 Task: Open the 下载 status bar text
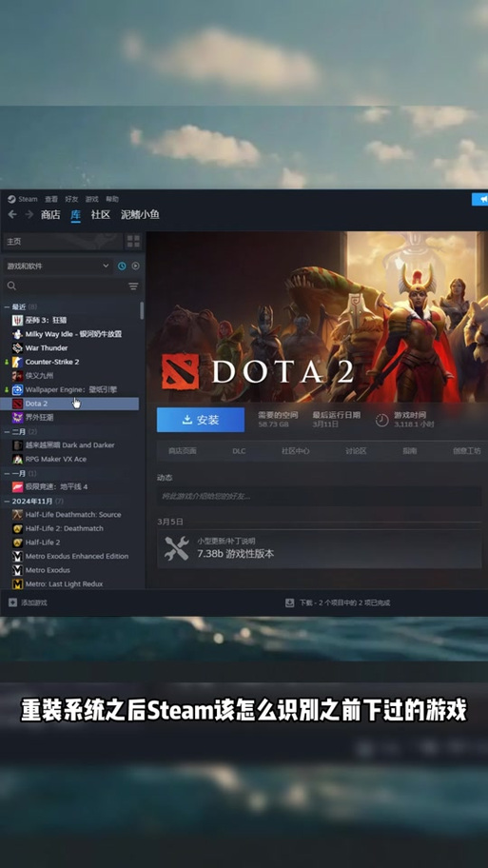pos(344,602)
